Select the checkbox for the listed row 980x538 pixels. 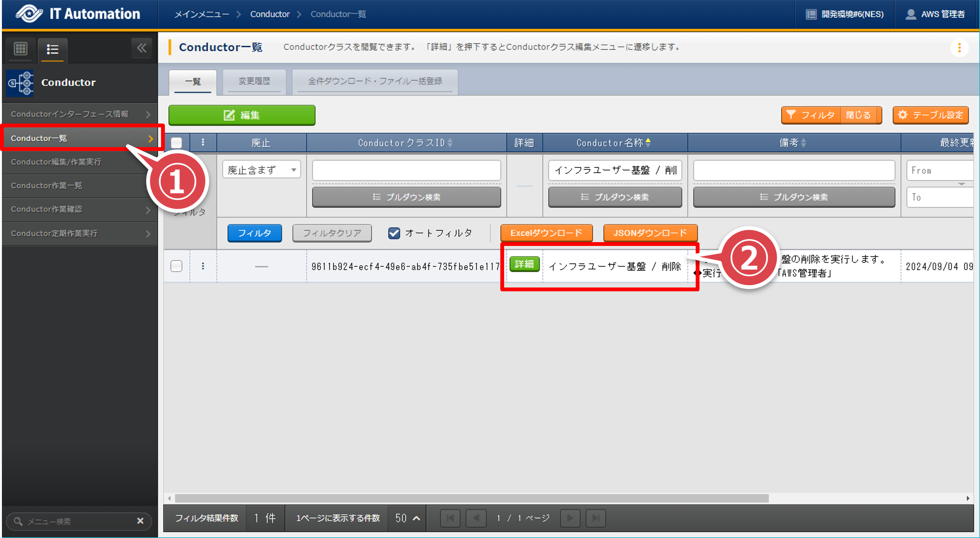pyautogui.click(x=176, y=266)
